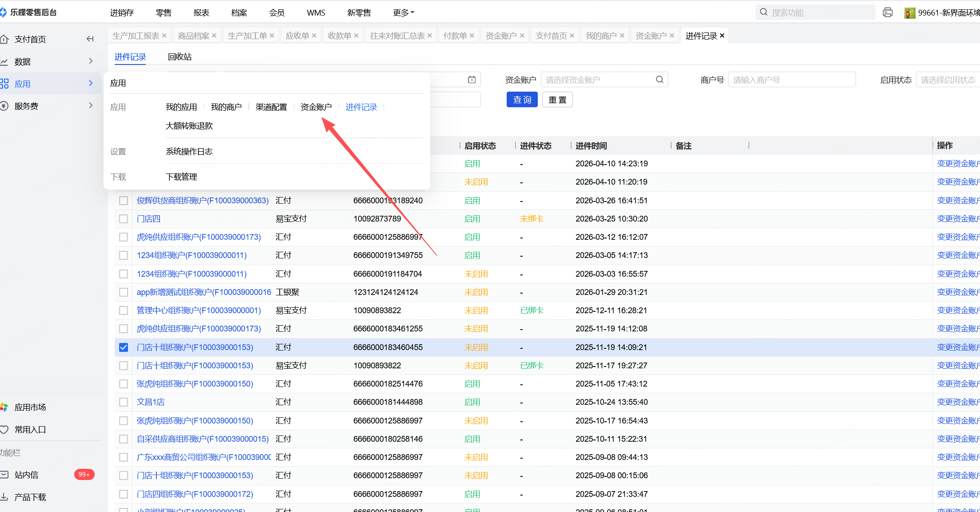
Task: Check the checkbox for 门店四 row
Action: [124, 219]
